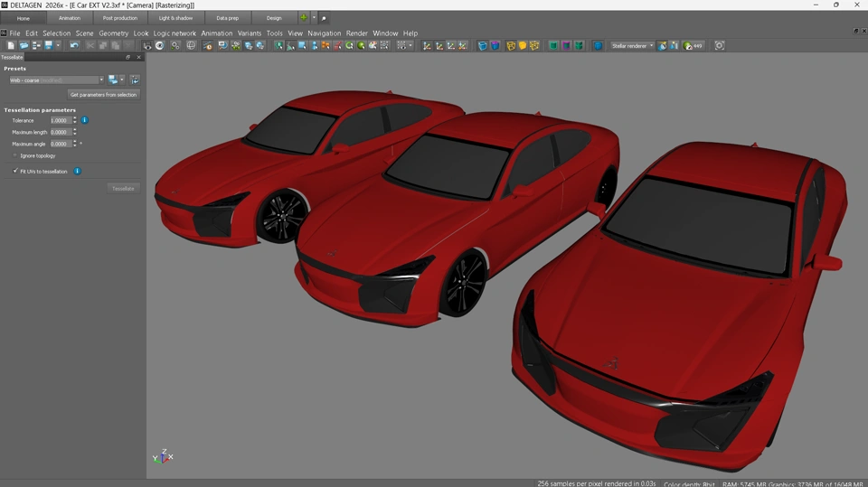The height and width of the screenshot is (487, 868).
Task: Click the import preset icon in Presets
Action: pos(135,80)
